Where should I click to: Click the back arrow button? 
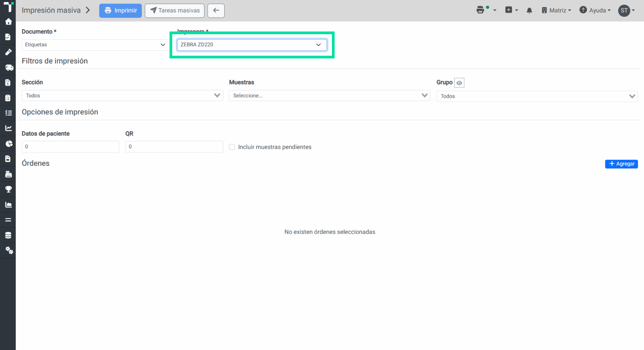click(216, 10)
